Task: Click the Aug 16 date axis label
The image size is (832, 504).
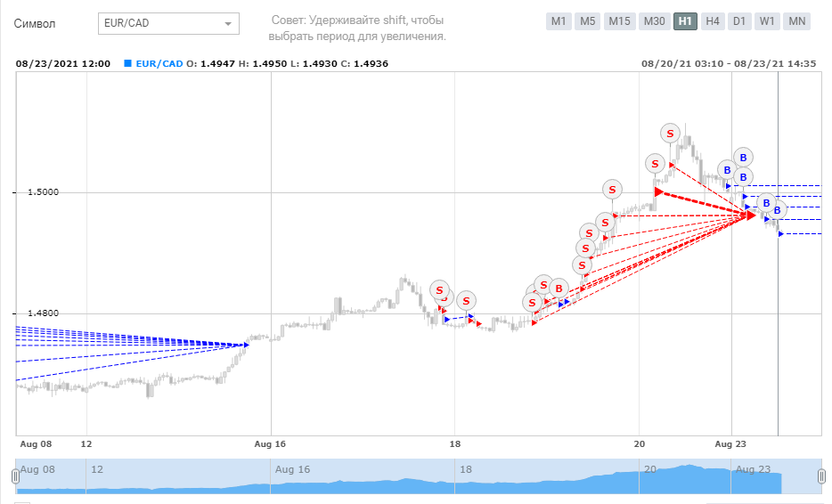Action: click(x=270, y=444)
